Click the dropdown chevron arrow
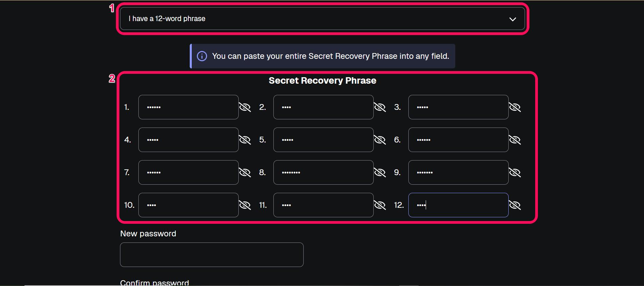The height and width of the screenshot is (286, 644). pos(512,19)
